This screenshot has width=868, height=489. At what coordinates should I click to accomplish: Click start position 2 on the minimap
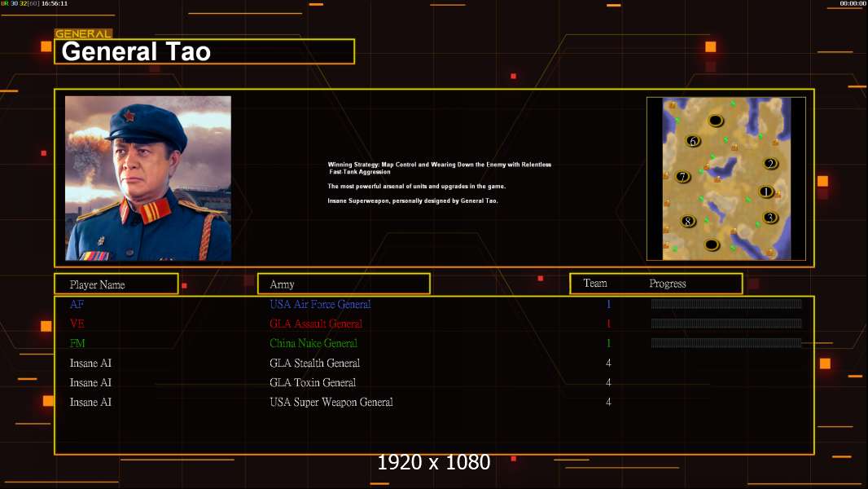point(770,163)
